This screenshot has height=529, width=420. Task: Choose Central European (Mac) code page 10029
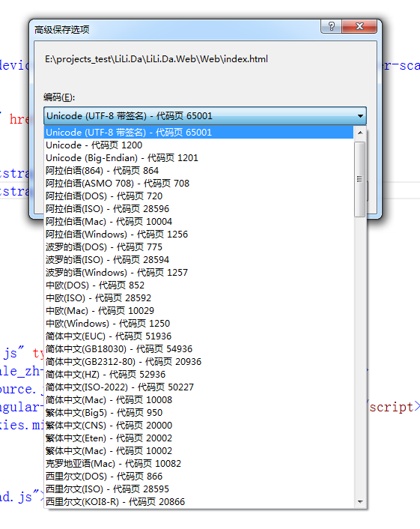coord(199,311)
